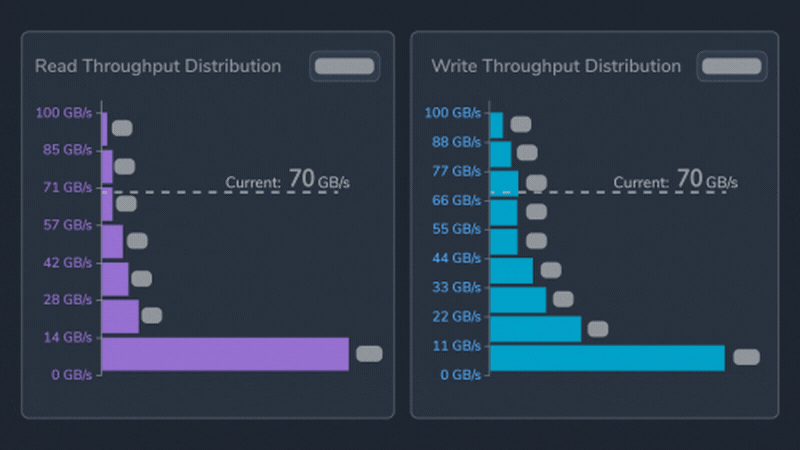Click the Write bar between 22 and 33 GB/s

[518, 300]
